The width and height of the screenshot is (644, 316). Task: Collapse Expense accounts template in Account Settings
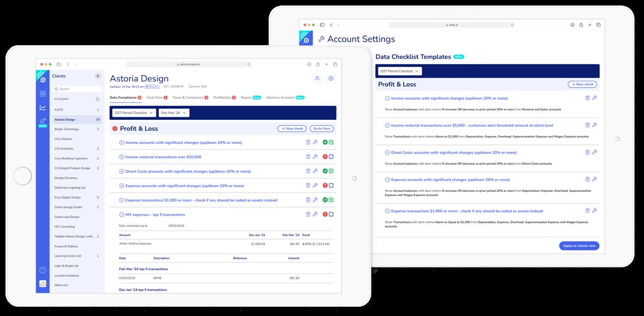tap(387, 180)
